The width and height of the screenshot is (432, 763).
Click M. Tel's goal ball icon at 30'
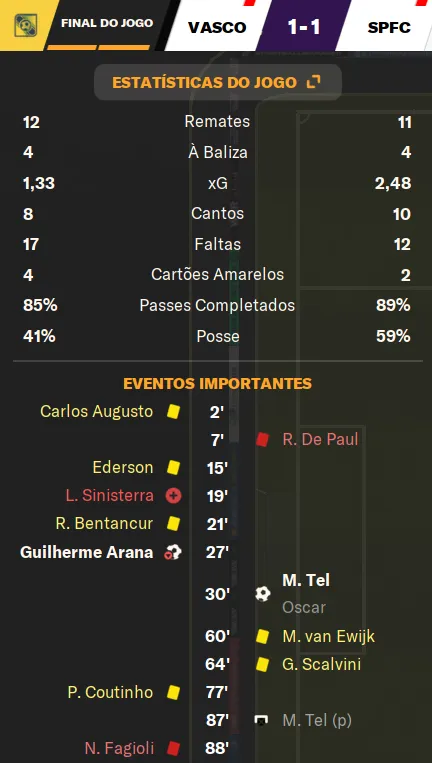point(263,594)
